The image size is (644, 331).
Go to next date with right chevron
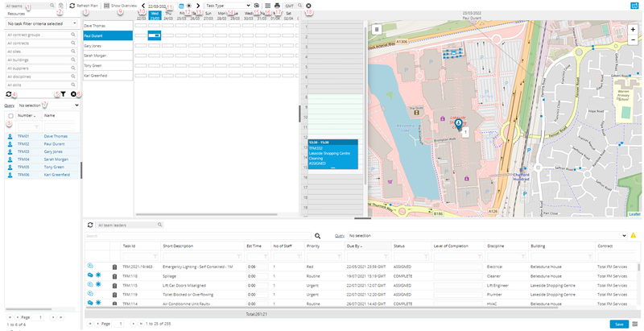pyautogui.click(x=198, y=6)
